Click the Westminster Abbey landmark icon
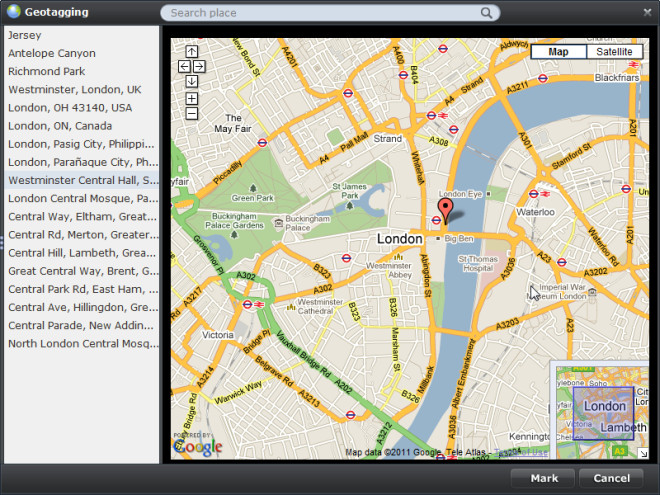Viewport: 660px width, 495px height. (398, 256)
